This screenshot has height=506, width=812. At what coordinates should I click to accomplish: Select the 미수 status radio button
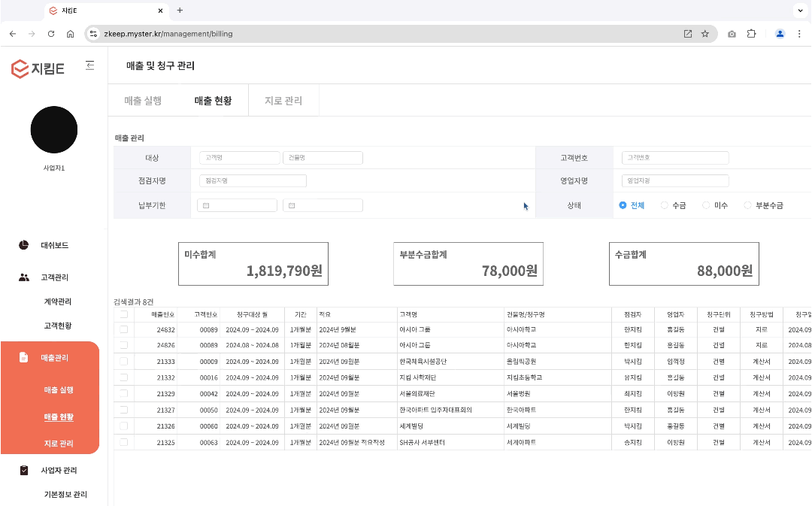coord(706,205)
